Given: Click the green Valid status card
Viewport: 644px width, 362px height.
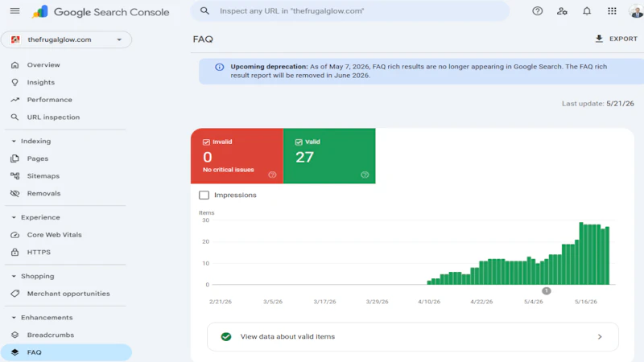Looking at the screenshot, I should (329, 156).
